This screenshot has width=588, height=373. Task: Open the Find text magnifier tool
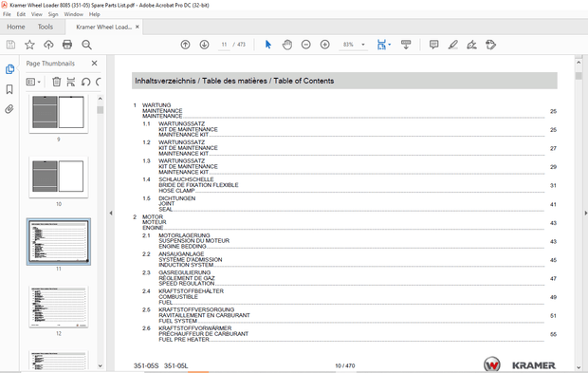pyautogui.click(x=86, y=45)
